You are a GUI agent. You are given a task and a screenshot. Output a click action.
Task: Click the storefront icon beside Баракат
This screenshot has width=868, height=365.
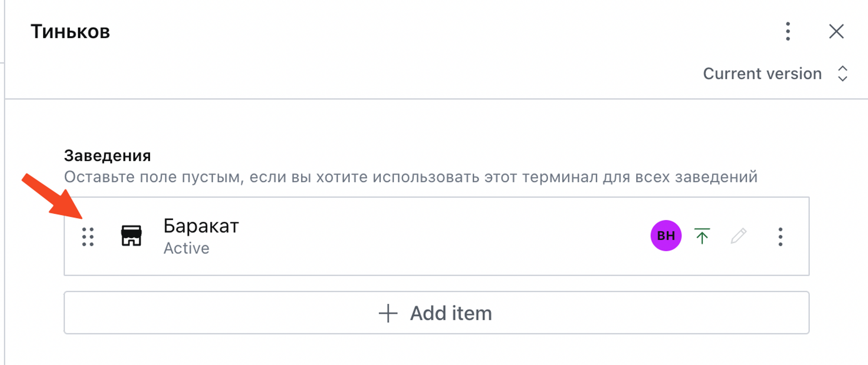coord(131,236)
